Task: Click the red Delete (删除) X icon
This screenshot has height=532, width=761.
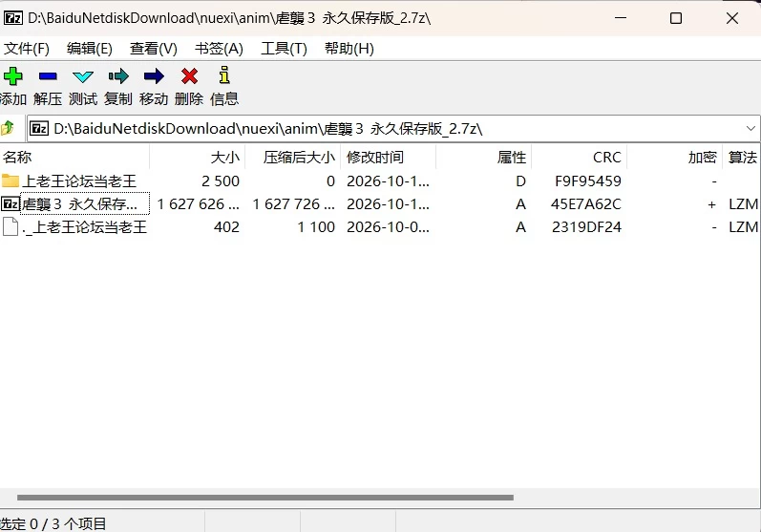Action: click(x=189, y=76)
